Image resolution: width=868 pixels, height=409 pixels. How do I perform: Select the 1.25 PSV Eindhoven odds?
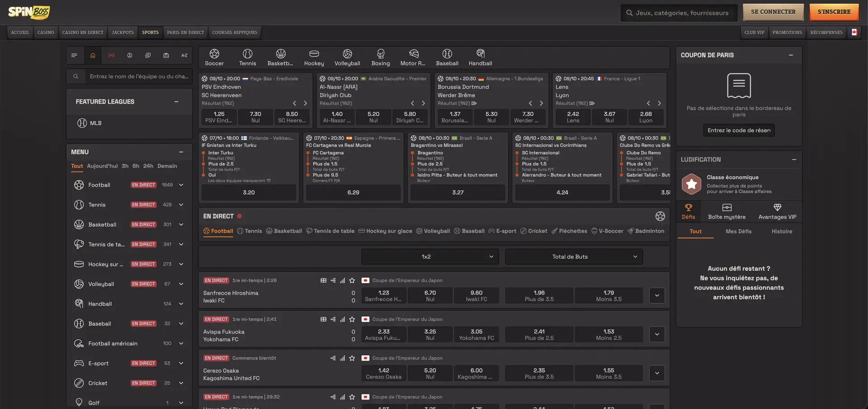pos(219,117)
